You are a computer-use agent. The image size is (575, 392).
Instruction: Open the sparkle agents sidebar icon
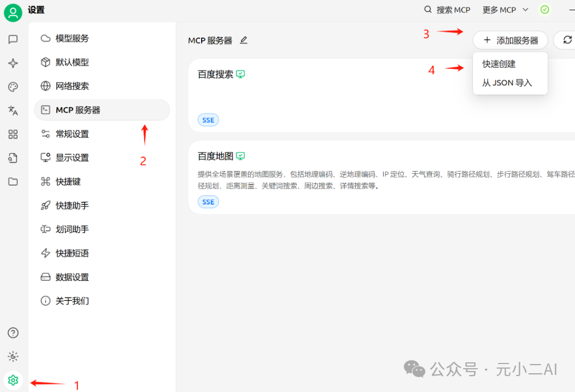[x=13, y=63]
